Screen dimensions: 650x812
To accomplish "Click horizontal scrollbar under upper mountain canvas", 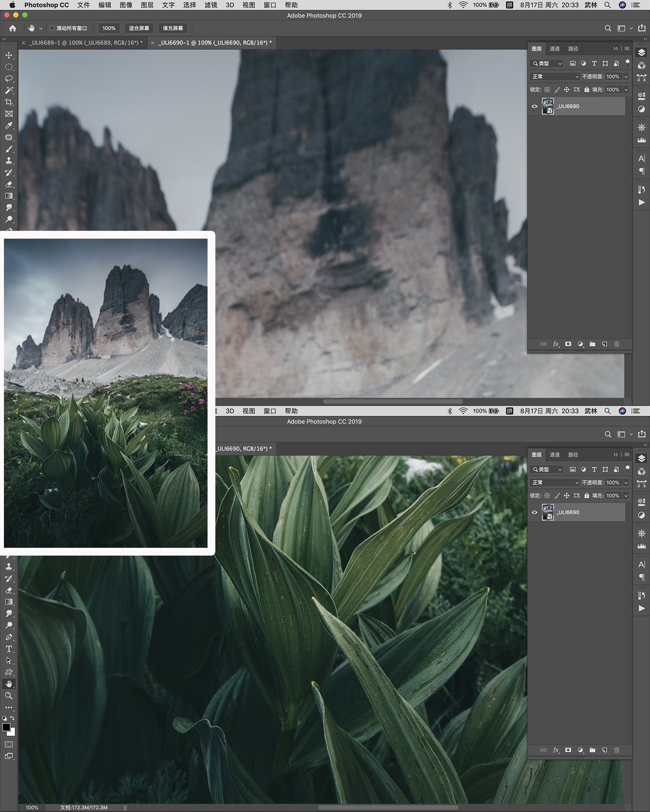I will tap(393, 401).
